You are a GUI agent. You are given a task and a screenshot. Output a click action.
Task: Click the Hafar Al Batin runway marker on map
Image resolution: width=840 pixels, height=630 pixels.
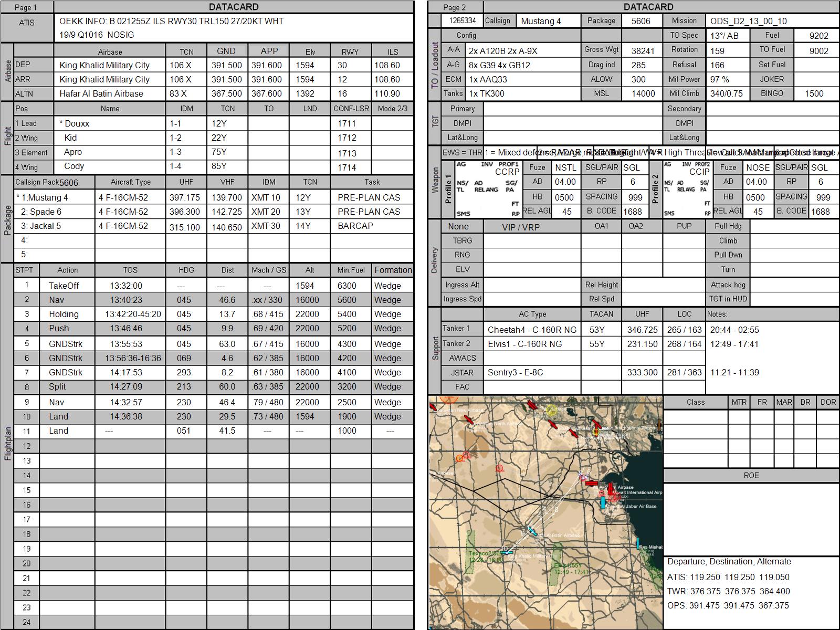coord(532,531)
